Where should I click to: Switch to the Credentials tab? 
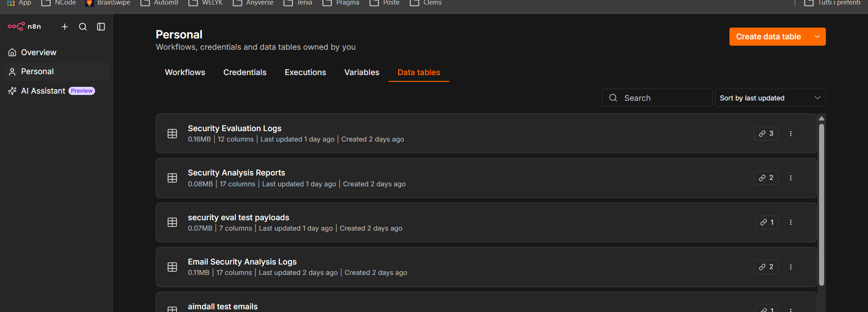coord(245,72)
